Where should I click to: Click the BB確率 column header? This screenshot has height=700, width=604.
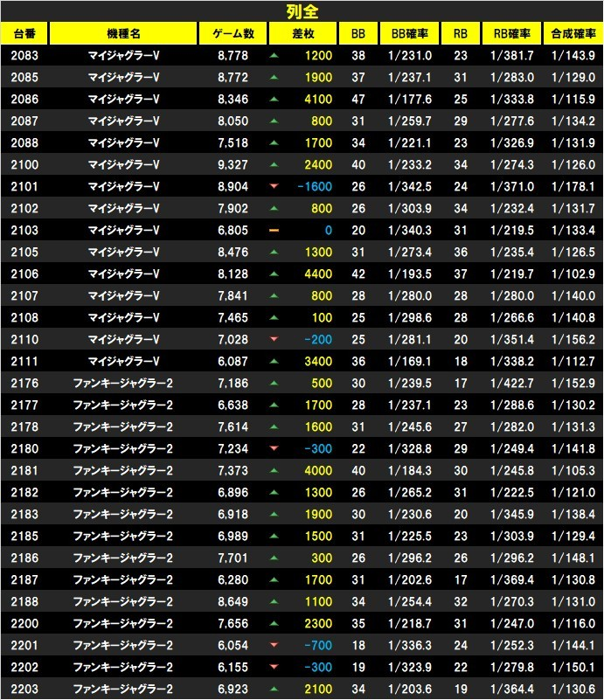tap(409, 33)
